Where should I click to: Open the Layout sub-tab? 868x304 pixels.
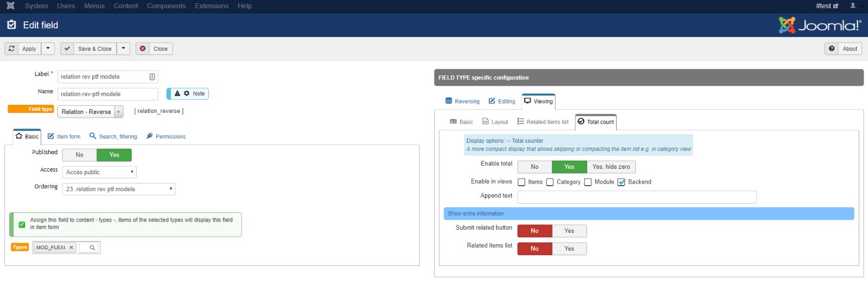point(495,122)
